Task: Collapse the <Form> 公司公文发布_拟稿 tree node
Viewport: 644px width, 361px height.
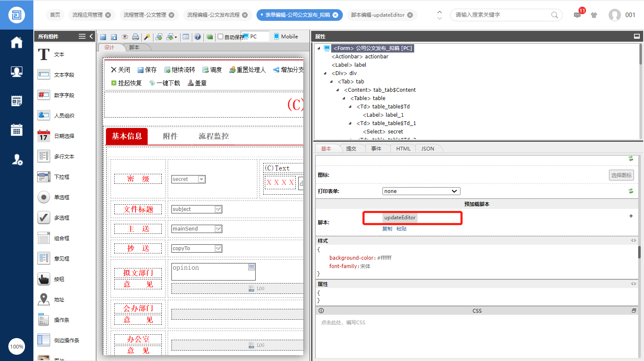Action: (x=319, y=48)
